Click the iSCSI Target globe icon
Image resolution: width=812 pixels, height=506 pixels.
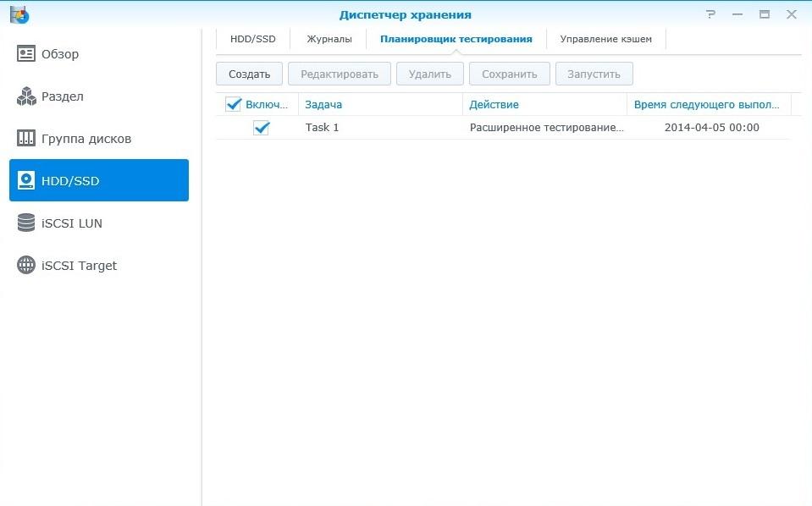[26, 266]
